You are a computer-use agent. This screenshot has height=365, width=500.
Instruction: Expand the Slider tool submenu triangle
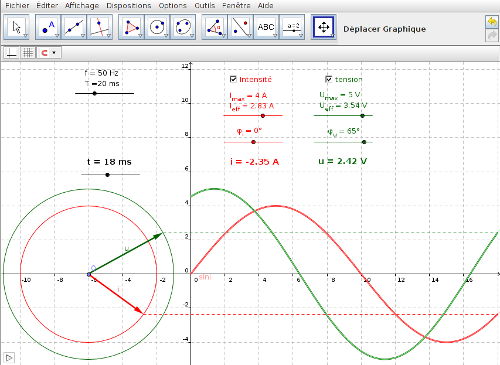[x=301, y=36]
